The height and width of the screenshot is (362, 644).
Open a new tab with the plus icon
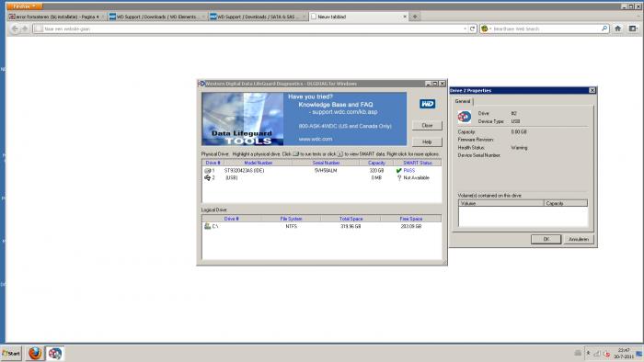pyautogui.click(x=415, y=17)
